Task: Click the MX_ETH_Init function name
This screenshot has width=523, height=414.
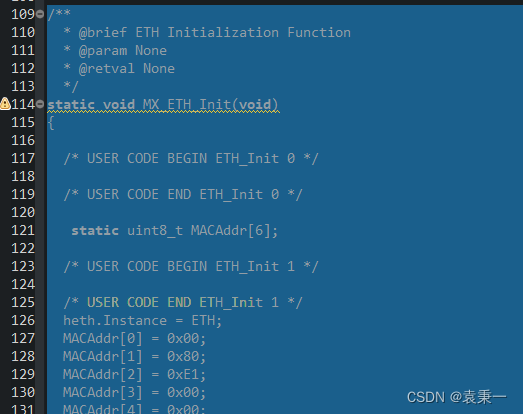Action: 186,104
